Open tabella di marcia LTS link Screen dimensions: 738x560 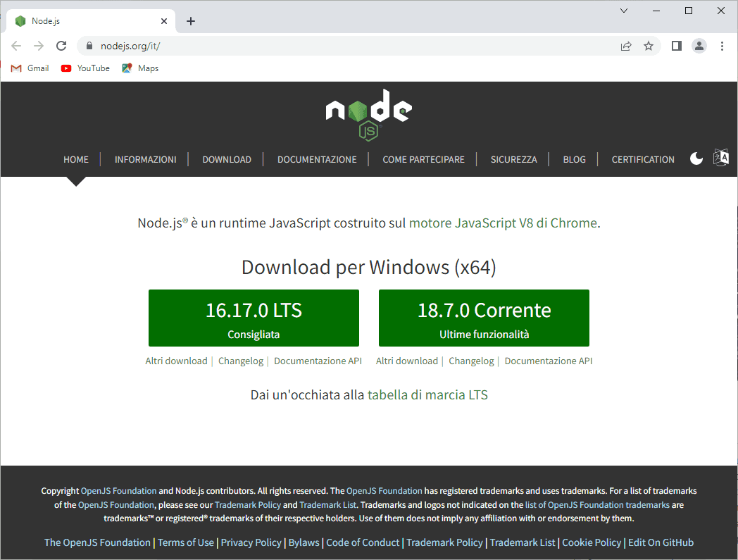[x=427, y=394]
